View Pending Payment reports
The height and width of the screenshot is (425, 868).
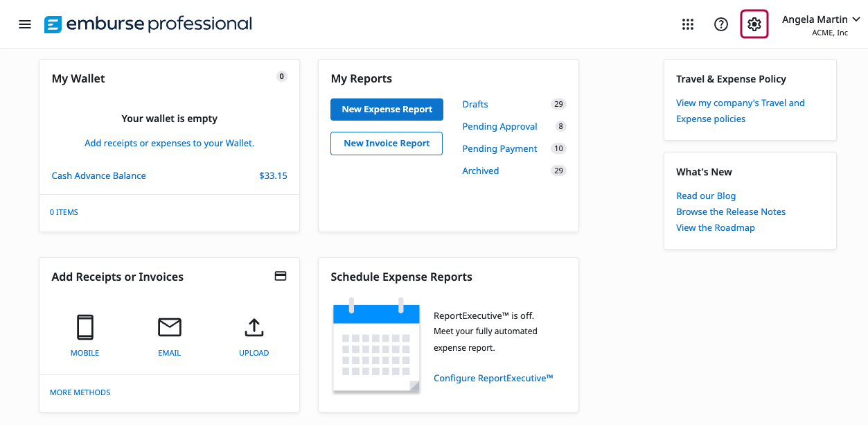point(500,148)
